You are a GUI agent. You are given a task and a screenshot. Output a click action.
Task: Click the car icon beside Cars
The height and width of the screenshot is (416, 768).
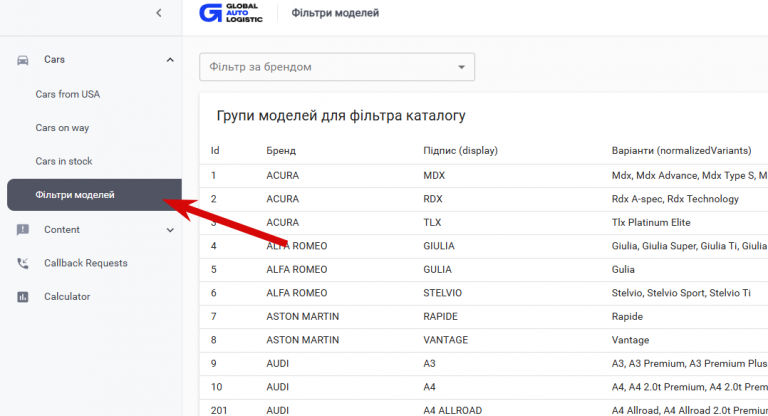click(23, 60)
